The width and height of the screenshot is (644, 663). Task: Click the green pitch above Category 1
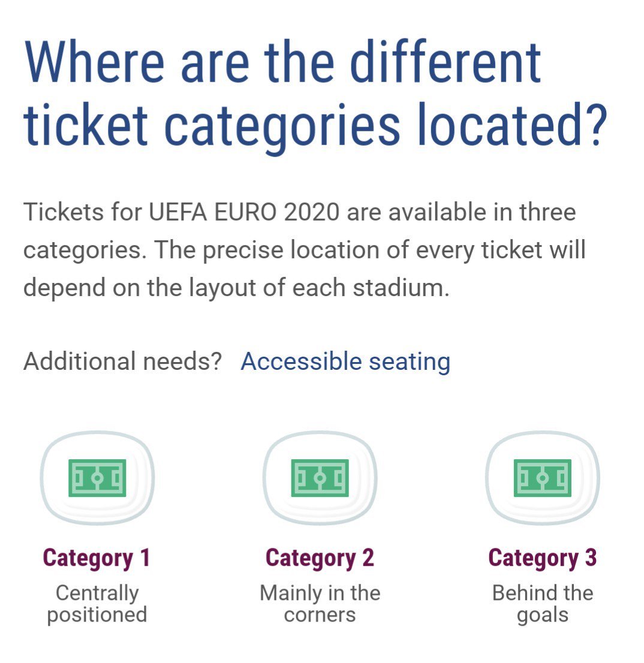pyautogui.click(x=97, y=478)
